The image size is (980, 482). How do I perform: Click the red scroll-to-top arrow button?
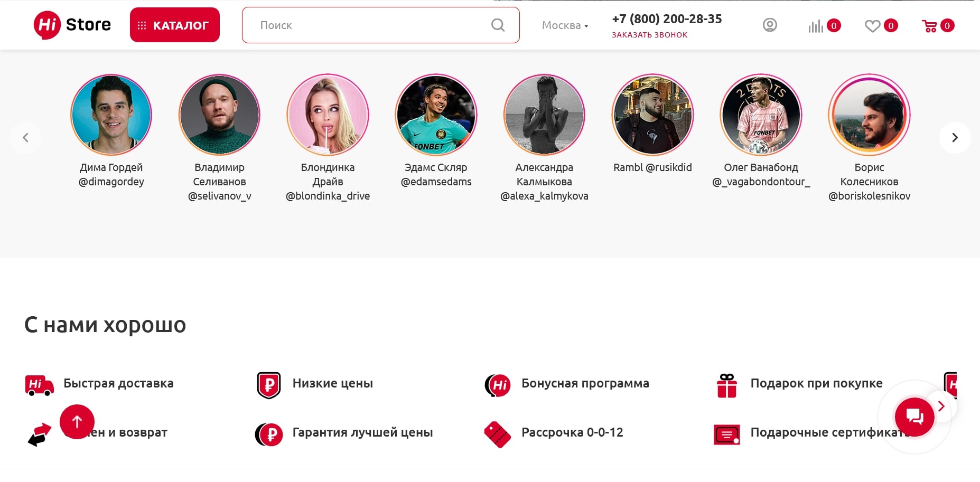click(77, 422)
